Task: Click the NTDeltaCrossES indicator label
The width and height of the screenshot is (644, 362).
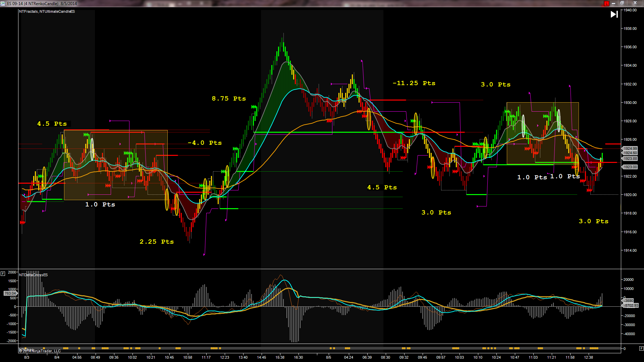Action: pos(33,275)
